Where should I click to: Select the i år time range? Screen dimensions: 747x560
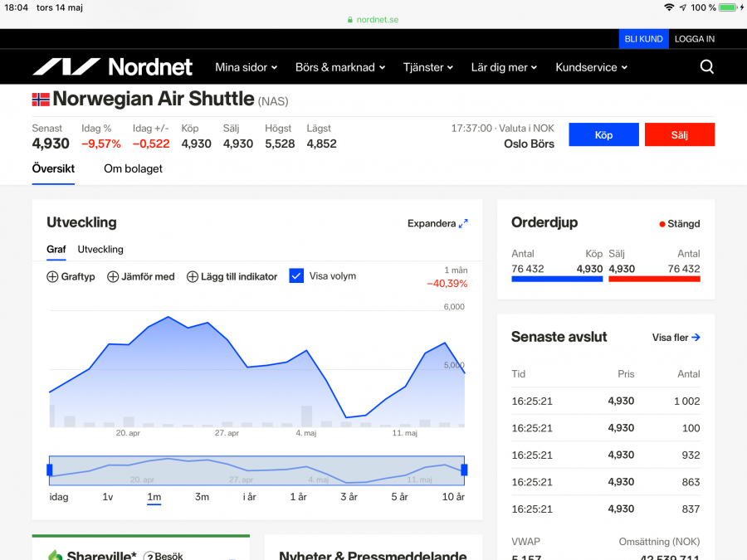pyautogui.click(x=250, y=497)
